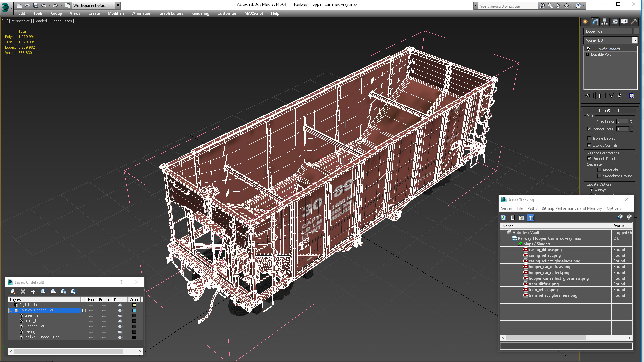
Task: Open the Hierarchy command panel tab
Action: 604,22
